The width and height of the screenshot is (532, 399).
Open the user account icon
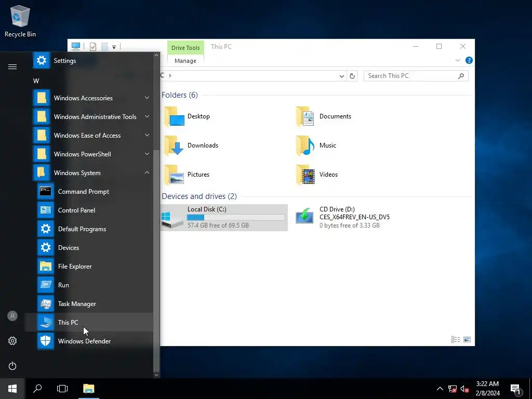12,316
